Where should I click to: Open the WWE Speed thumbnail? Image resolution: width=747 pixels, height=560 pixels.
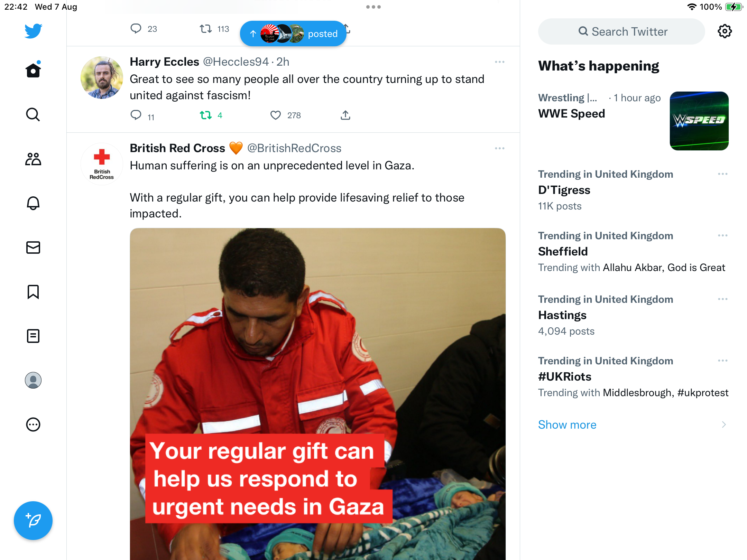pos(699,121)
